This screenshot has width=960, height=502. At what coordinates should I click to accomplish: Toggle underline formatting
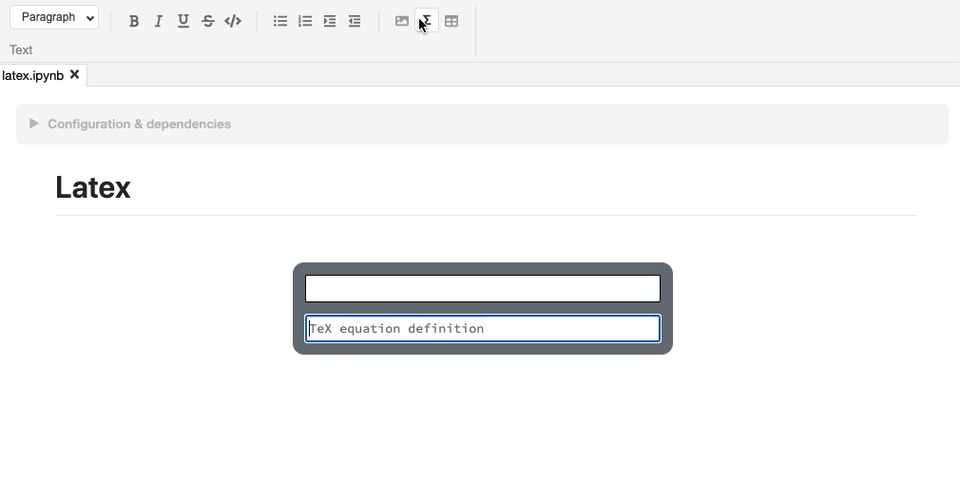[183, 21]
